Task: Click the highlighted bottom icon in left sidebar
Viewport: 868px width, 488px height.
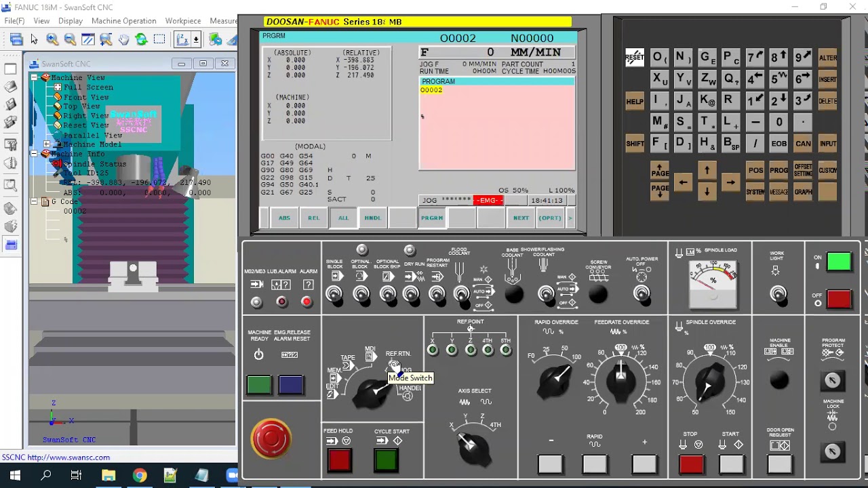Action: pos(11,245)
